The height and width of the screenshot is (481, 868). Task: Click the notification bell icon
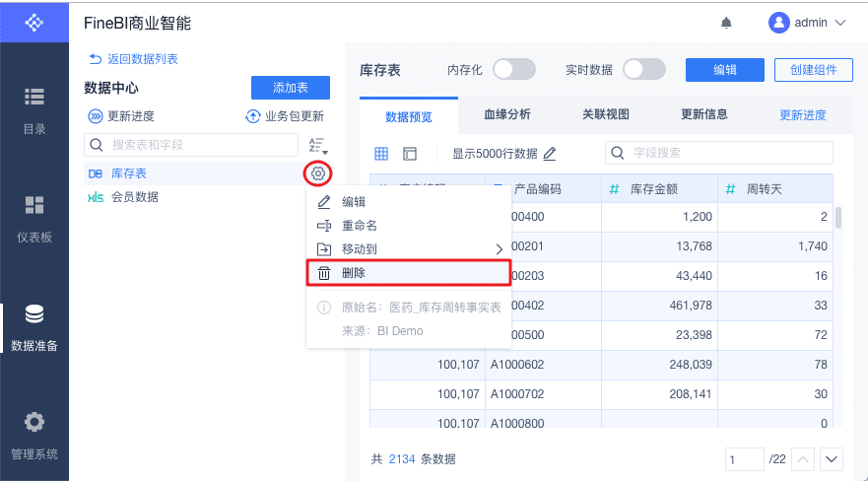pyautogui.click(x=727, y=22)
